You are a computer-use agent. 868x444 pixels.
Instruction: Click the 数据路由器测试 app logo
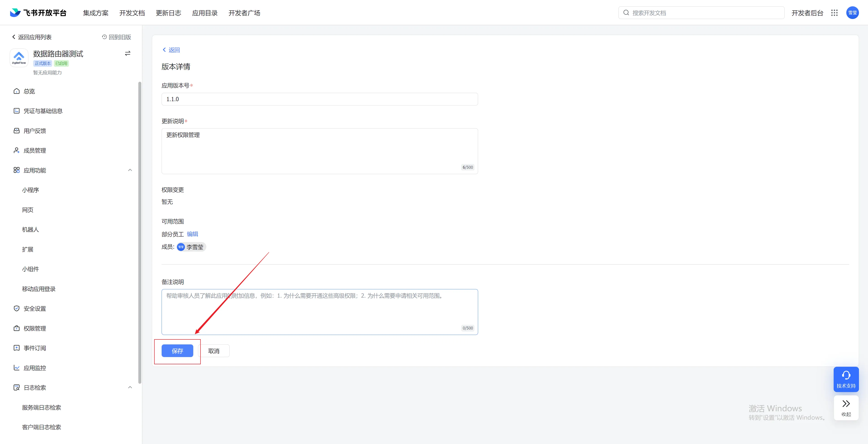pyautogui.click(x=19, y=58)
